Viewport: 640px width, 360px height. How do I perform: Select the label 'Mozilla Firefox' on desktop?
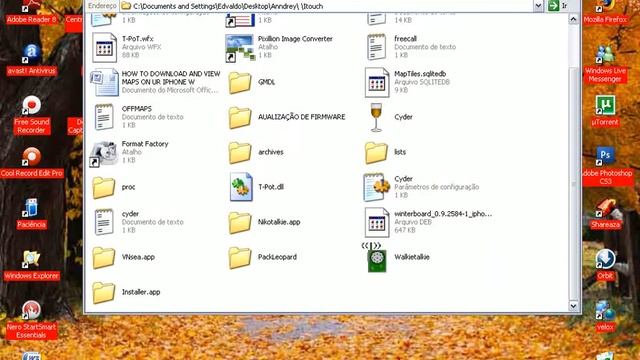click(x=605, y=20)
